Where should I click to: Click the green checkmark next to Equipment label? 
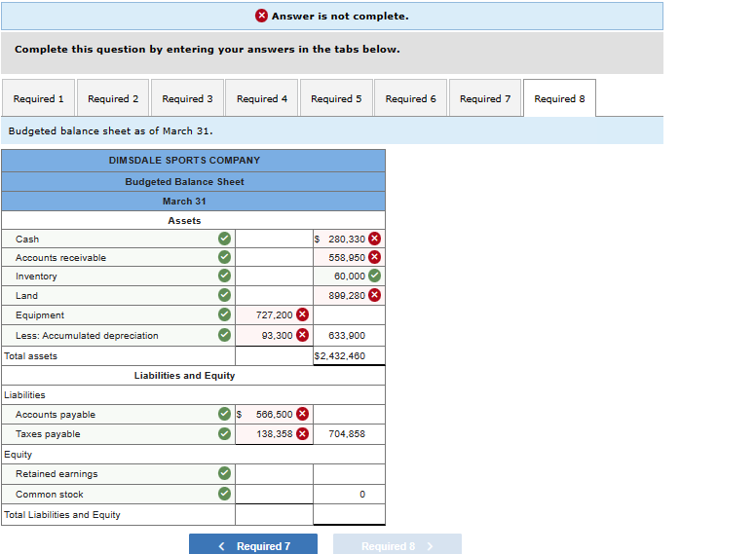(224, 314)
